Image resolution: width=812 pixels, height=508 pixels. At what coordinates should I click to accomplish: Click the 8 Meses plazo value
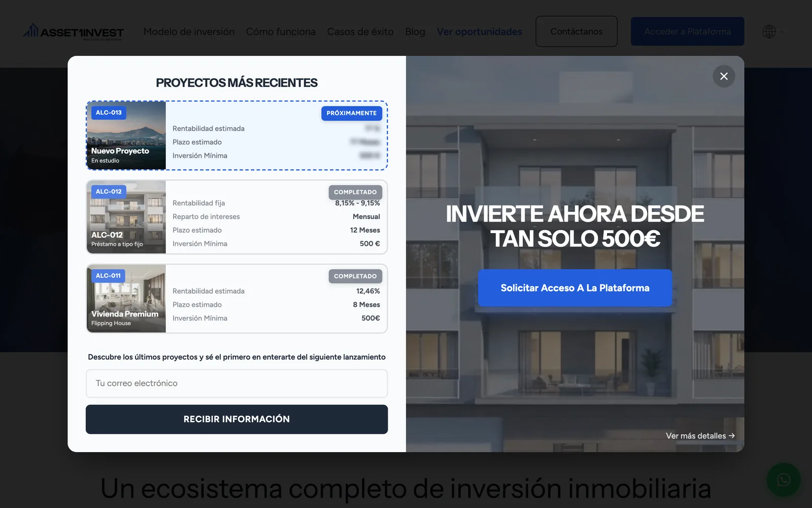coord(366,305)
